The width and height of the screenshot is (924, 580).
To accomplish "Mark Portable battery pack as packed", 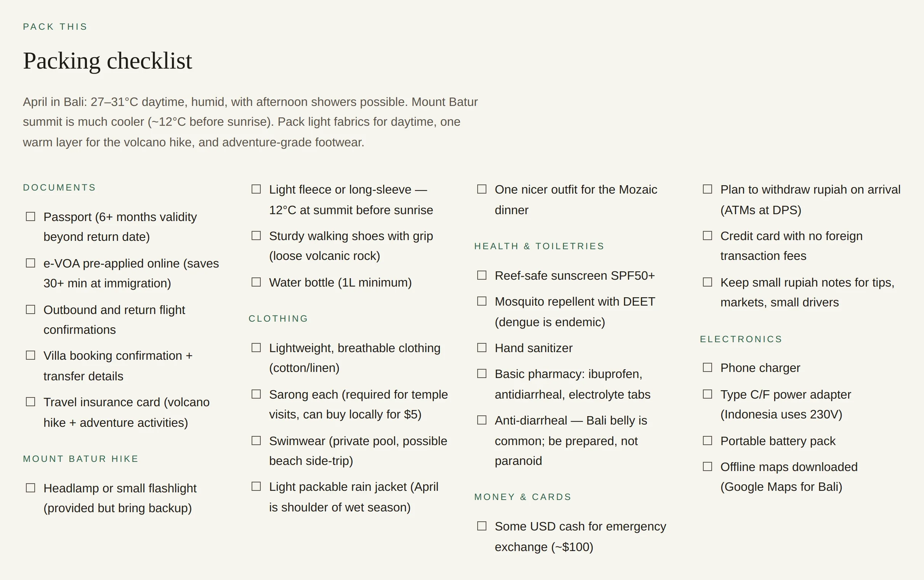I will 707,441.
